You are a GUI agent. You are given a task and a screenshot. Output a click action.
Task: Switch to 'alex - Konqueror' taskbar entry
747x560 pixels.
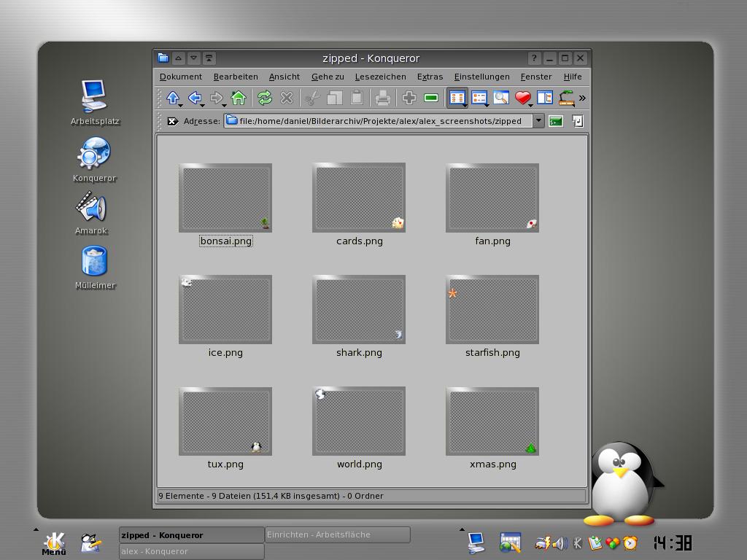[x=191, y=551]
